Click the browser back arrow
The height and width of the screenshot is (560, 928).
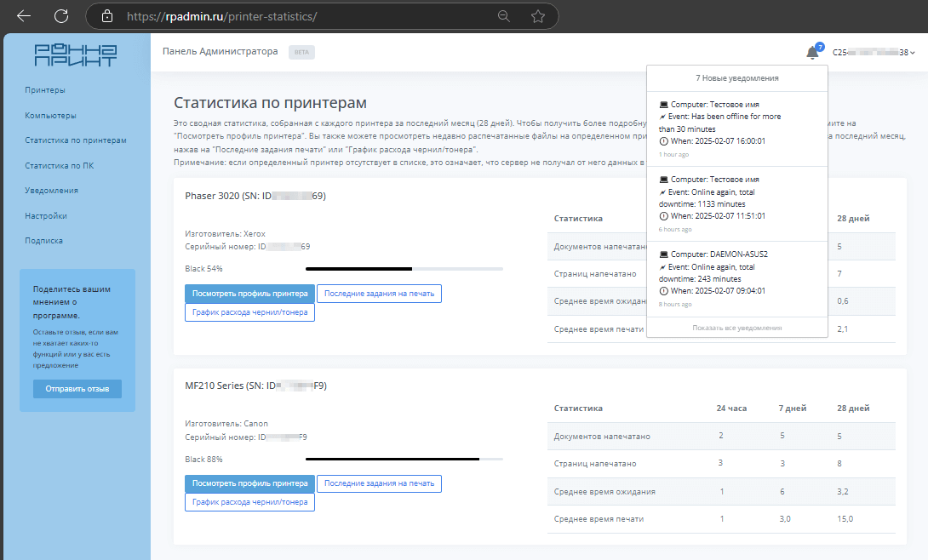tap(24, 16)
